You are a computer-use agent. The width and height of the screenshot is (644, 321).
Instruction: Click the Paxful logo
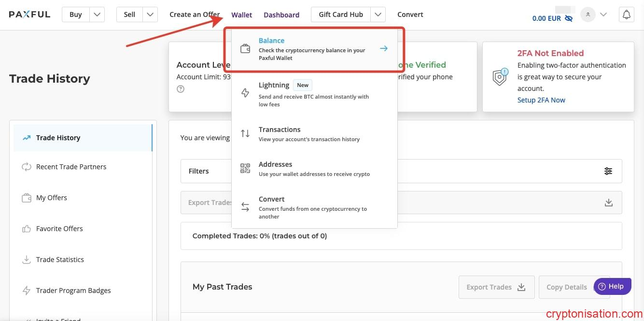click(29, 15)
